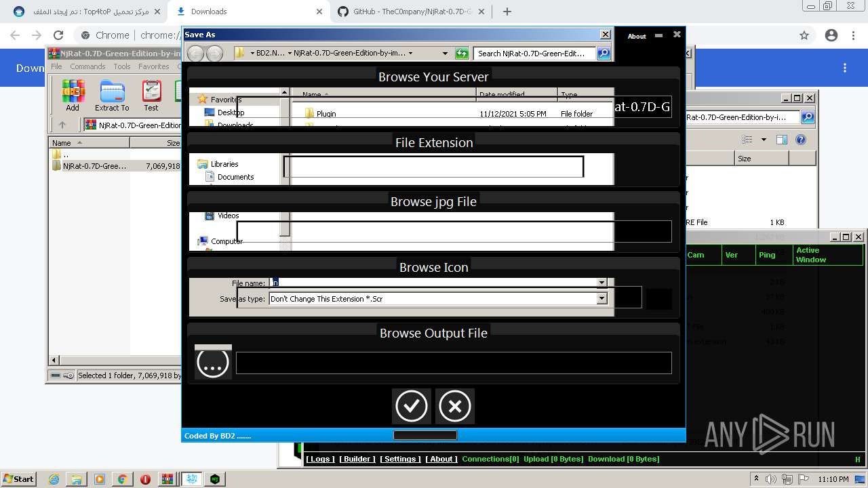
Task: Open Internet Explorer from the taskbar
Action: [54, 479]
